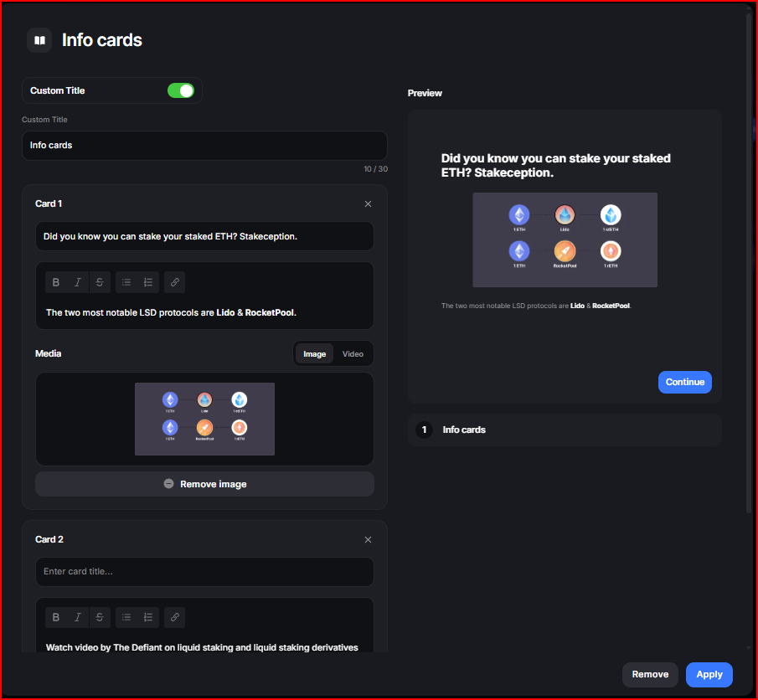The image size is (758, 700).
Task: Add a hyperlink in Card 2 editor
Action: (x=175, y=618)
